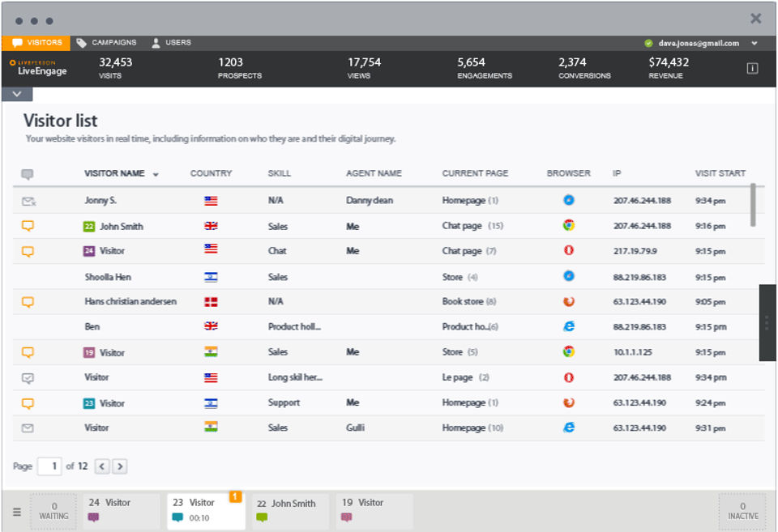Click the mail icon in Jonny S. row
Screen dimensions: 778x532
pyautogui.click(x=28, y=201)
